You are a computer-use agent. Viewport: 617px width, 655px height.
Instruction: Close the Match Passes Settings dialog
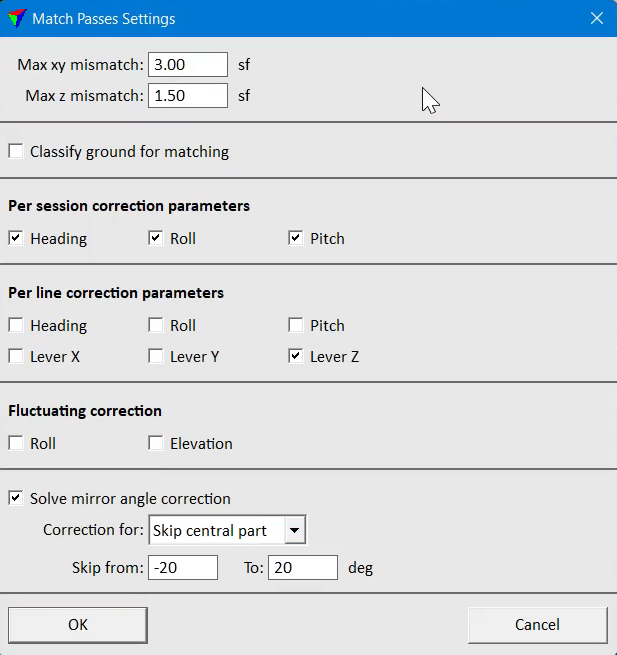(x=597, y=18)
